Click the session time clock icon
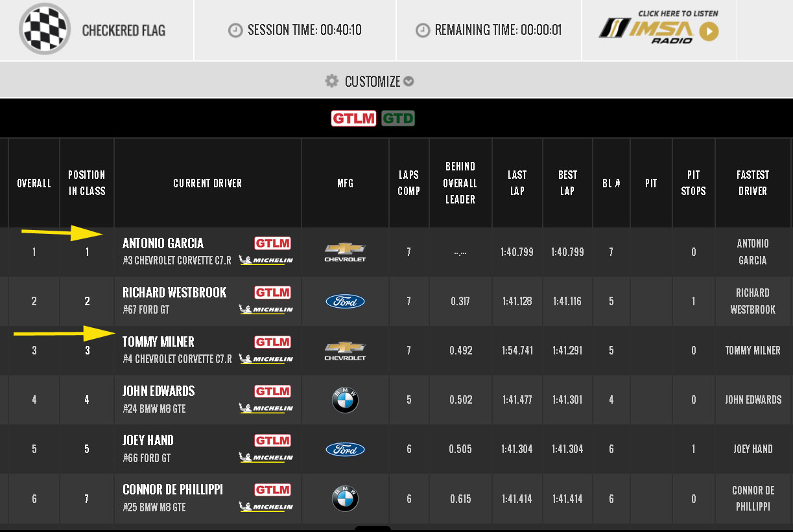This screenshot has height=532, width=793. [235, 30]
